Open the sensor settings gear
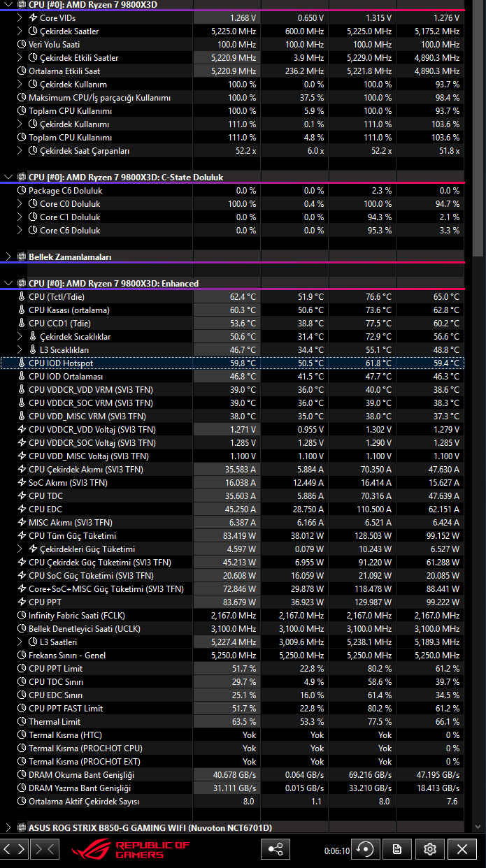This screenshot has height=868, width=486. pos(430,849)
